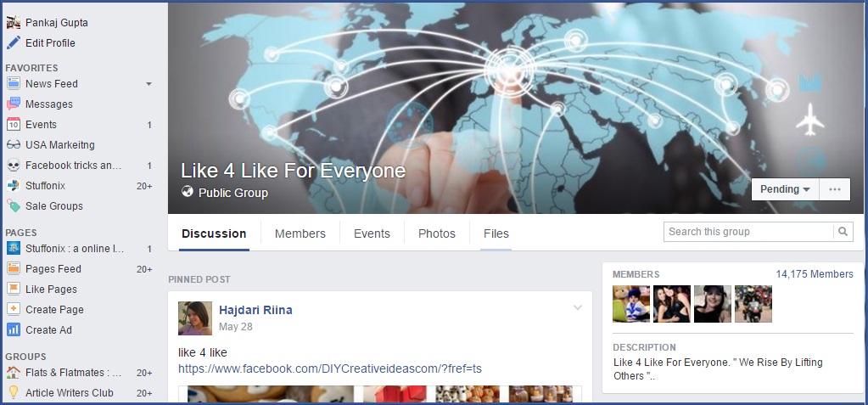Screen dimensions: 868x405
Task: Click Article Writers Club lightbulb icon
Action: (x=14, y=393)
